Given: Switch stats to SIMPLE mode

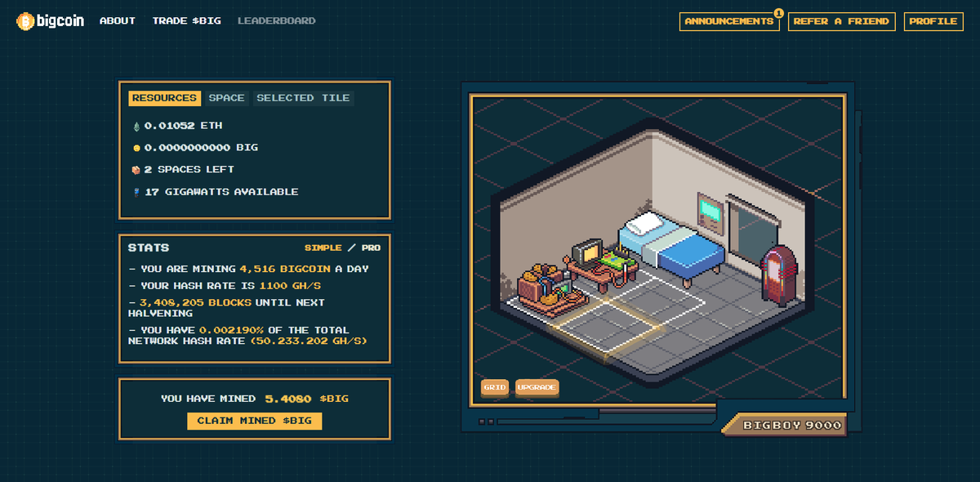Looking at the screenshot, I should pyautogui.click(x=323, y=248).
